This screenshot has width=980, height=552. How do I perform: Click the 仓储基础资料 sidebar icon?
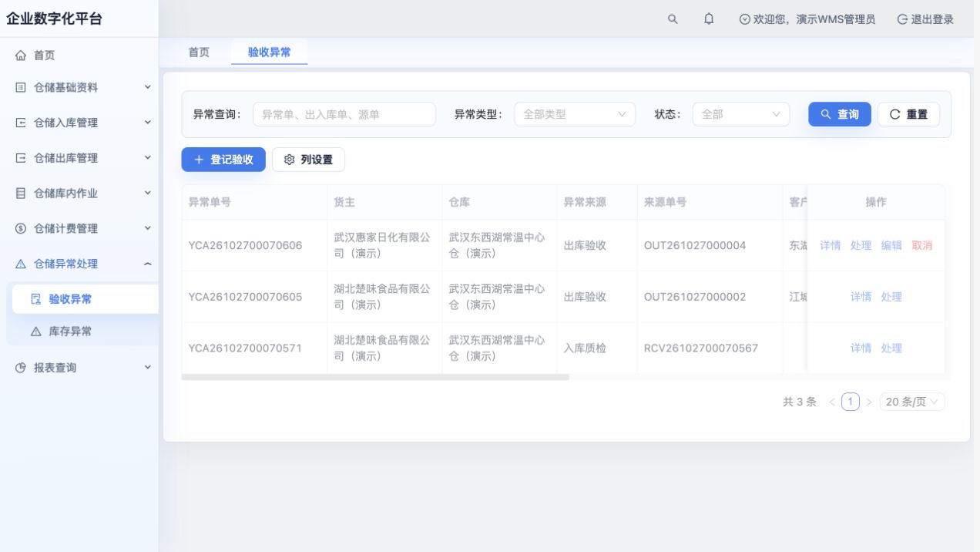pyautogui.click(x=21, y=88)
